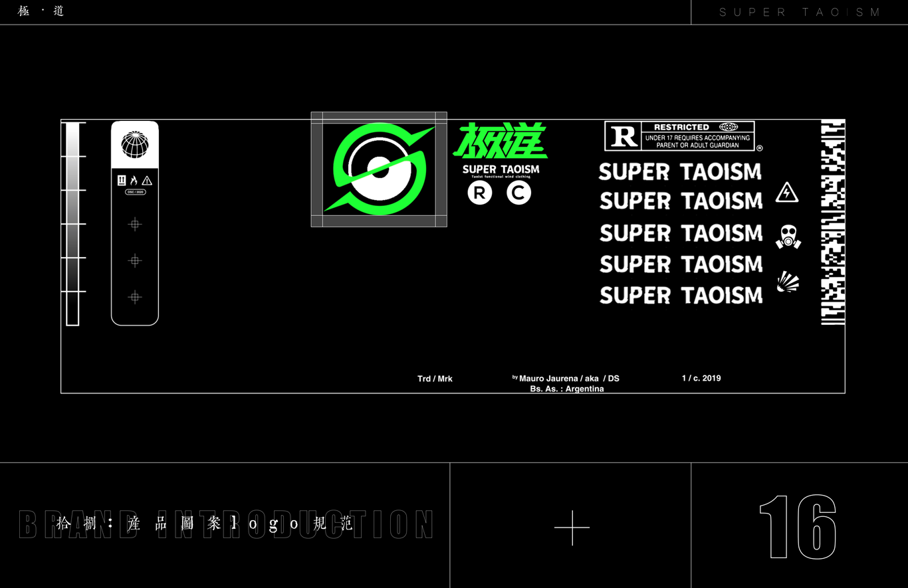Click the 'DSC / 2020' pill label
This screenshot has height=588, width=908.
135,192
